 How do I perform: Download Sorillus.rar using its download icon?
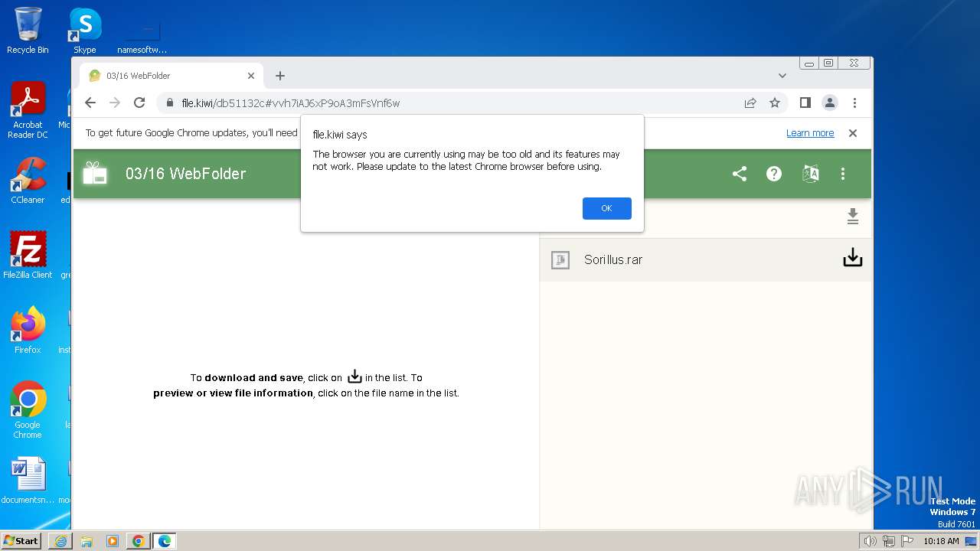pos(852,259)
